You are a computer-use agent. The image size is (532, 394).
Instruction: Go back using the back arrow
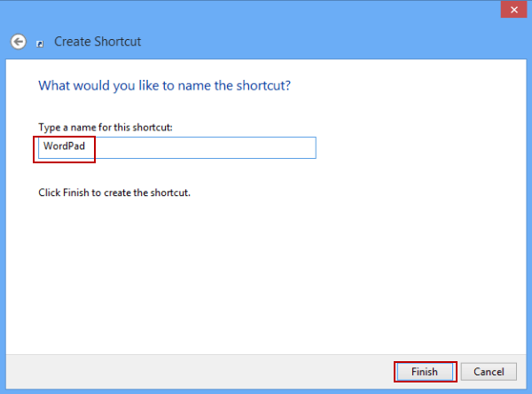18,42
